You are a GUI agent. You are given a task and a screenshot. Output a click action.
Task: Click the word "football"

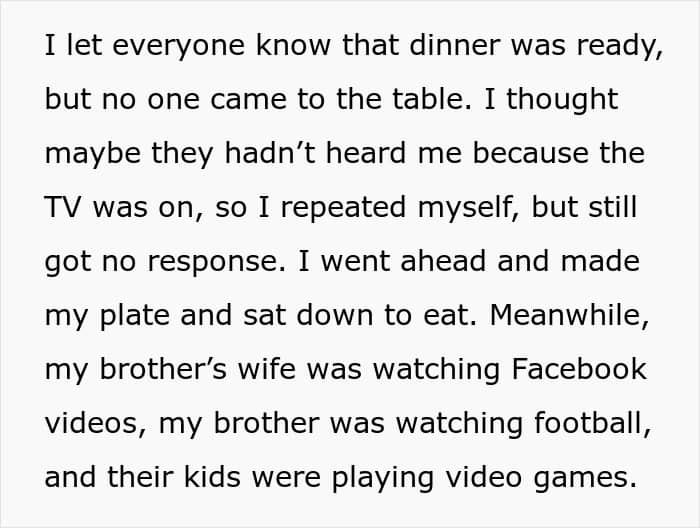[588, 423]
